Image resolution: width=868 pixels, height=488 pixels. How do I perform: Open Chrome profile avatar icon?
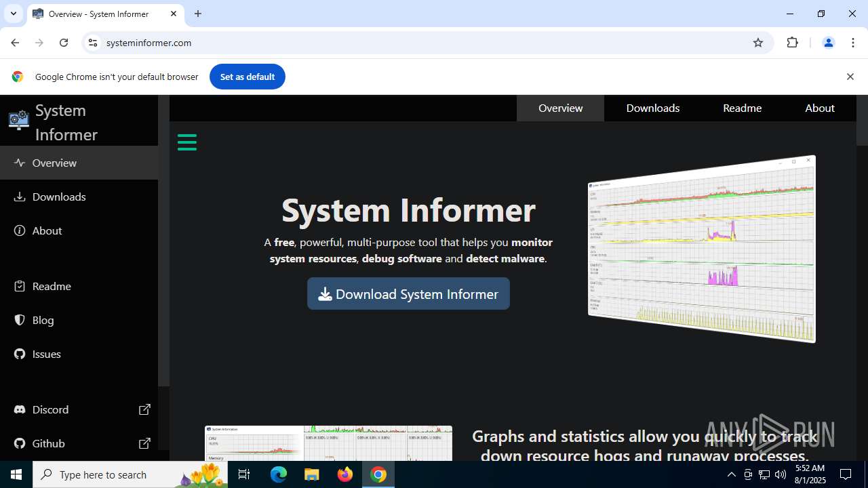(x=828, y=43)
